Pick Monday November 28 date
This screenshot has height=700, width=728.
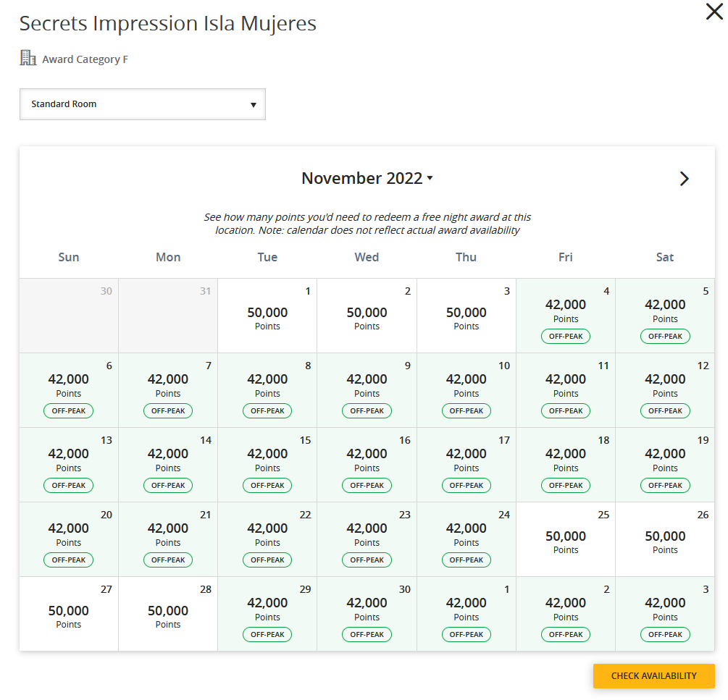pos(168,614)
